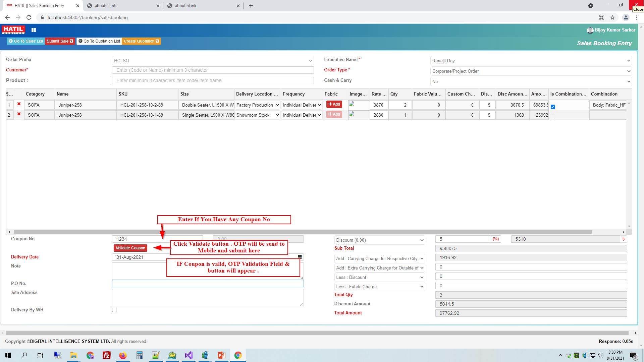Select the Executive Name field
Image resolution: width=644 pixels, height=362 pixels.
[x=530, y=61]
